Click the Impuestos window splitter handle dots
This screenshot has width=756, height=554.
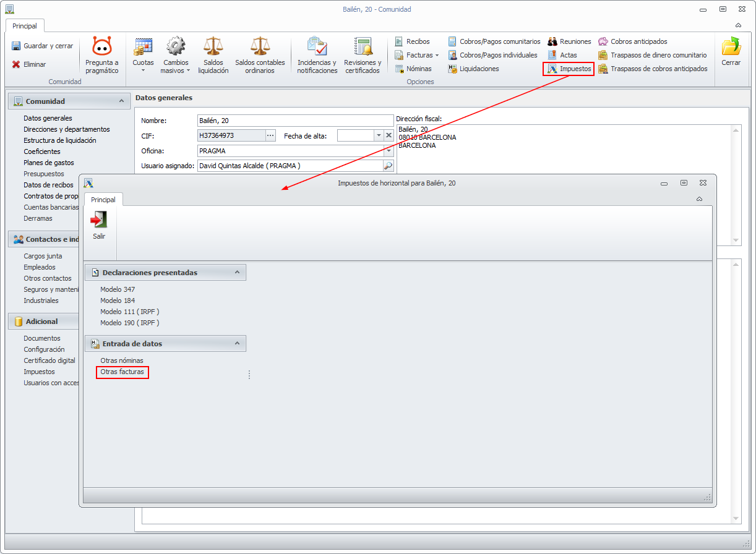[249, 375]
